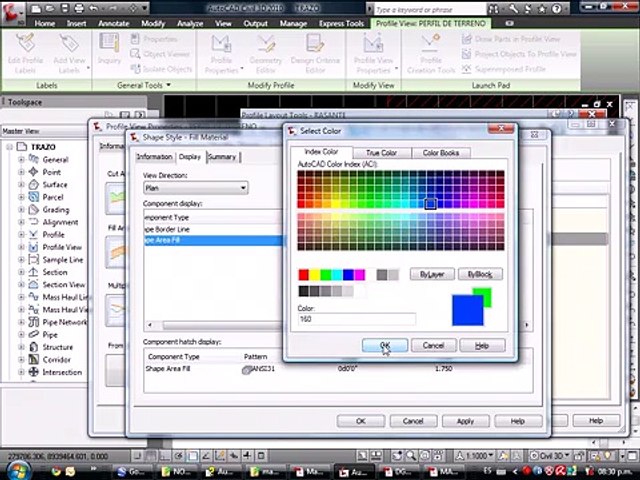Expand the Surface tree node

coord(21,184)
